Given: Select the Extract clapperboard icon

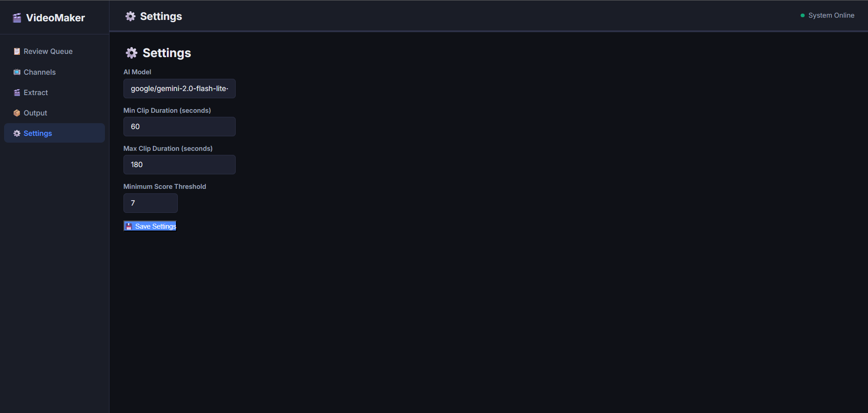Looking at the screenshot, I should [x=16, y=92].
